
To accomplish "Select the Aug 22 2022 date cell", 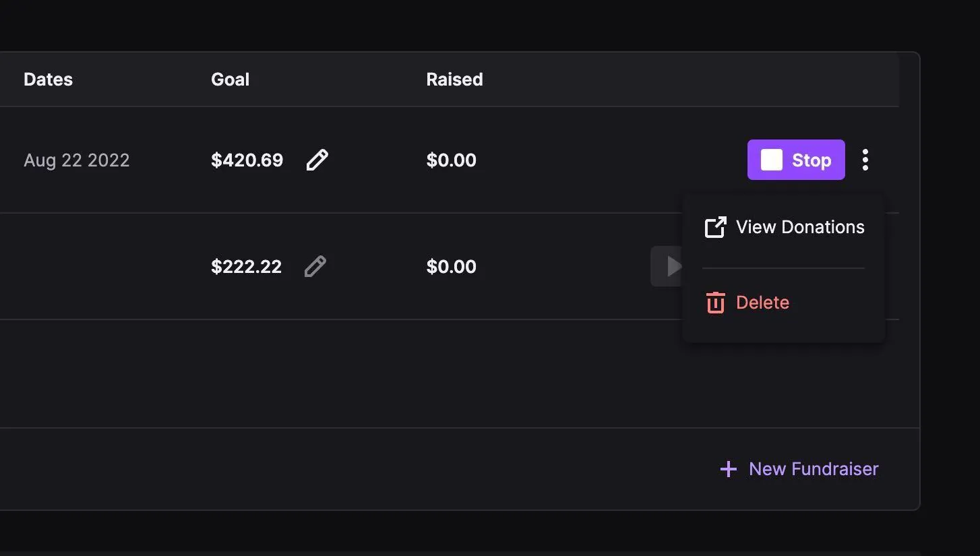I will 77,160.
